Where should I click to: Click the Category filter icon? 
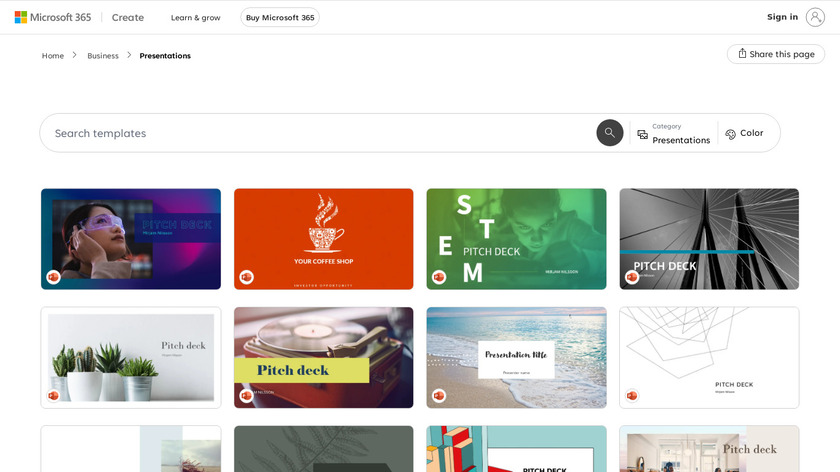[x=642, y=134]
